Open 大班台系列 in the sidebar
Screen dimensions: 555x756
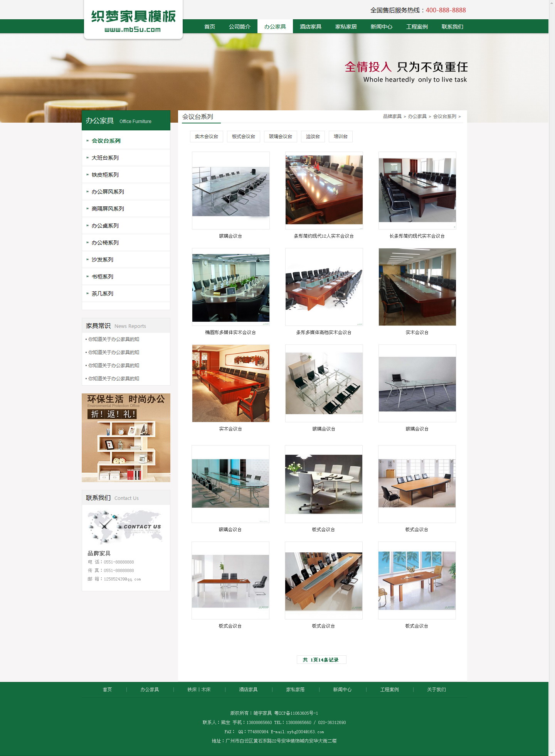pyautogui.click(x=105, y=158)
